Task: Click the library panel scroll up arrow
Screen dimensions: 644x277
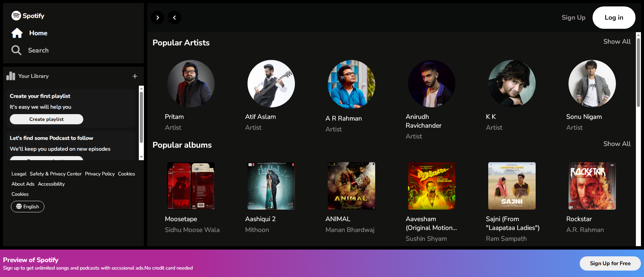Action: 142,88
